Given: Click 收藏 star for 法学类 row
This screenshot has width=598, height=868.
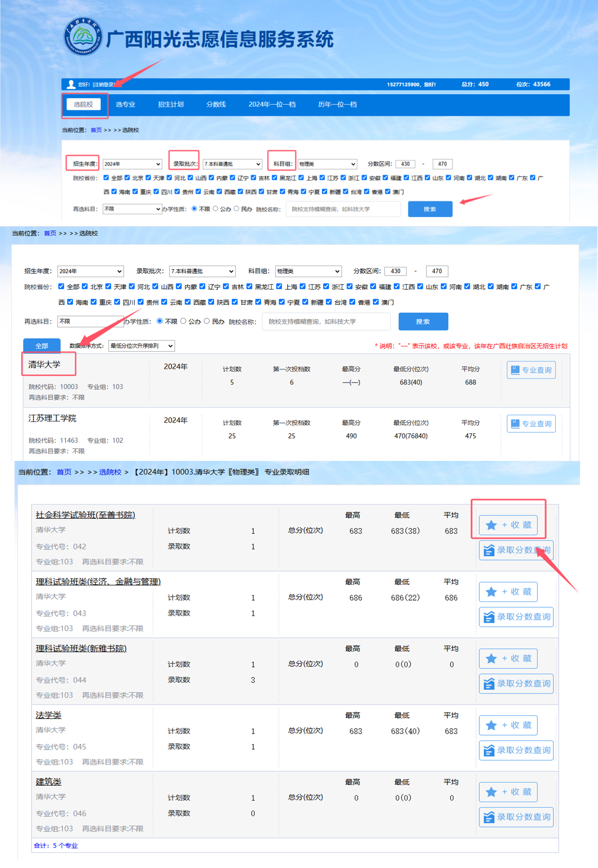Looking at the screenshot, I should [508, 725].
